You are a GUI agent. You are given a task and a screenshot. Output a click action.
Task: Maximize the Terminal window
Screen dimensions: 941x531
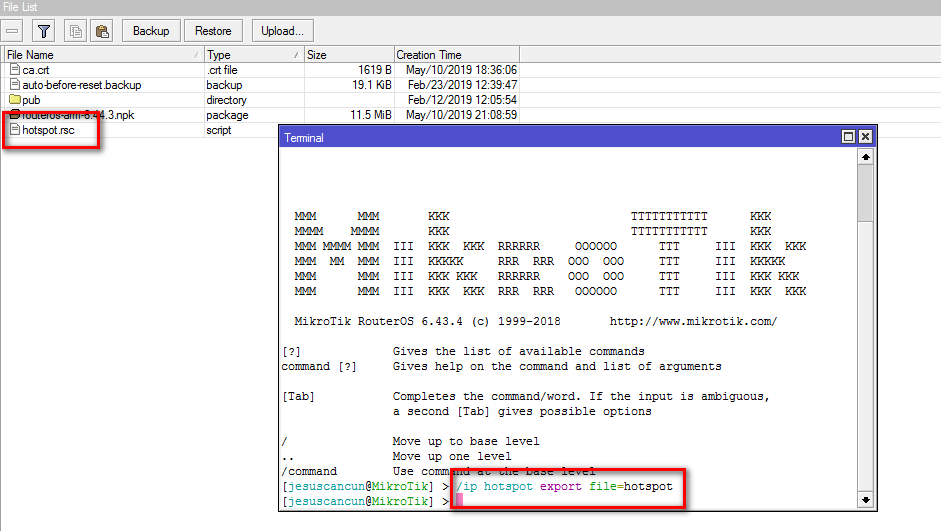pyautogui.click(x=849, y=137)
